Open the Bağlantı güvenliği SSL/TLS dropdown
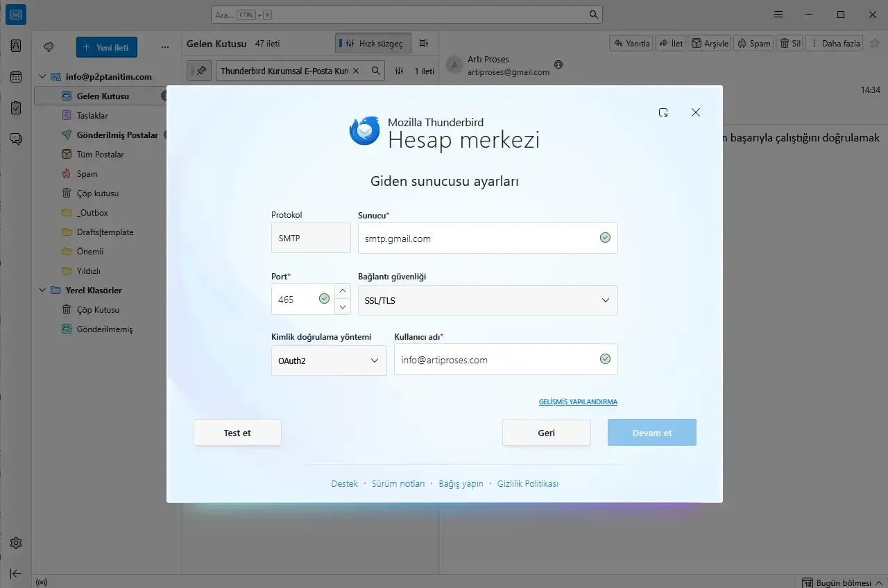 pos(488,300)
